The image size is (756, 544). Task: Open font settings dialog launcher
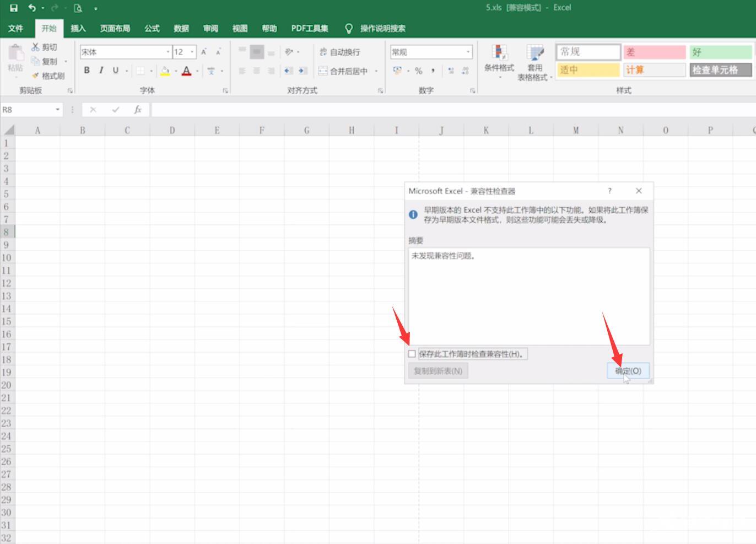coord(225,90)
